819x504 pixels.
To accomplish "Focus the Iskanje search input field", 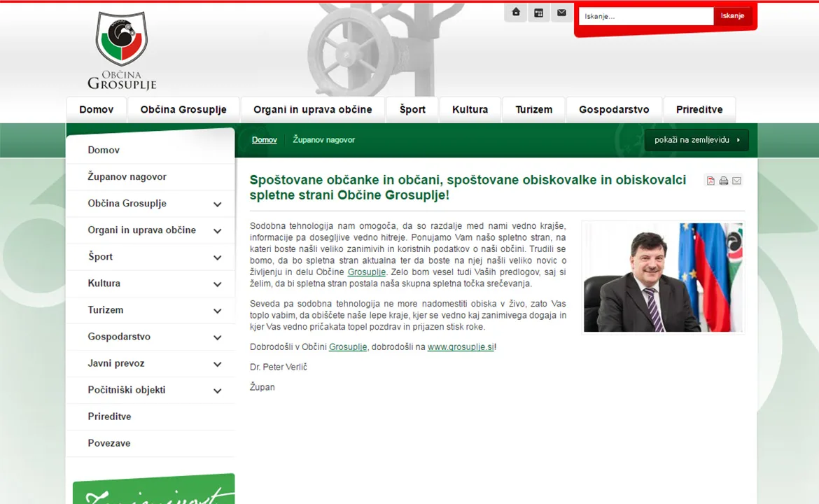I will [x=646, y=16].
